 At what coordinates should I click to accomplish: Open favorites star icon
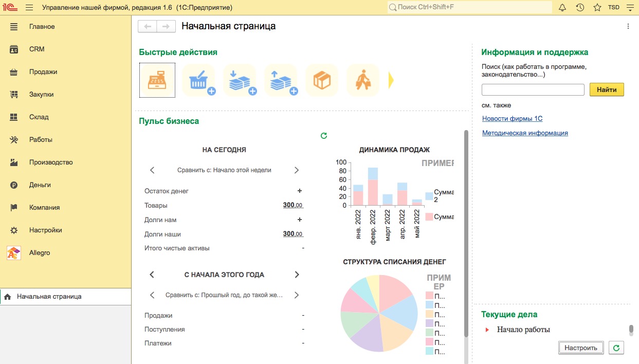pos(597,8)
